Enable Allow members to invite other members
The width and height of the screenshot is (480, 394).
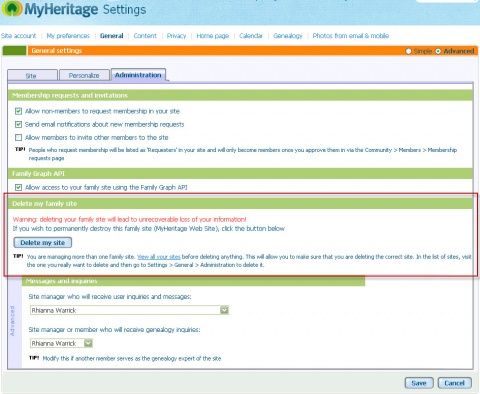click(18, 137)
